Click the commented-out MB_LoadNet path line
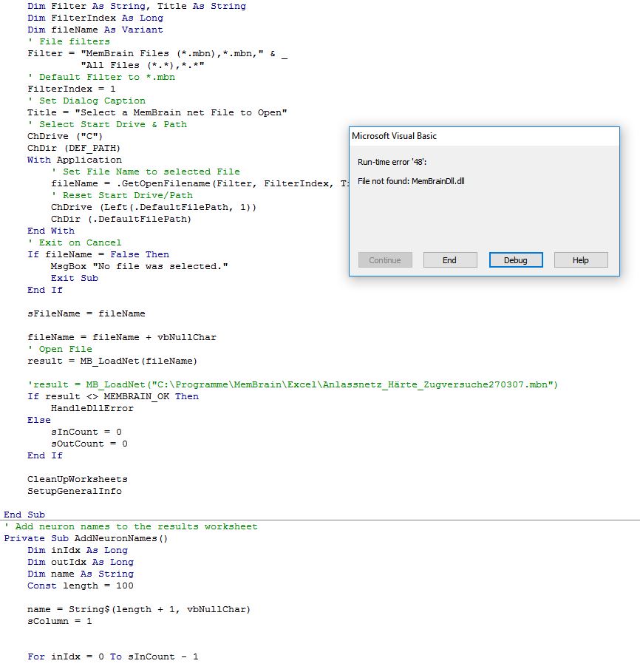Image resolution: width=640 pixels, height=672 pixels. point(292,384)
